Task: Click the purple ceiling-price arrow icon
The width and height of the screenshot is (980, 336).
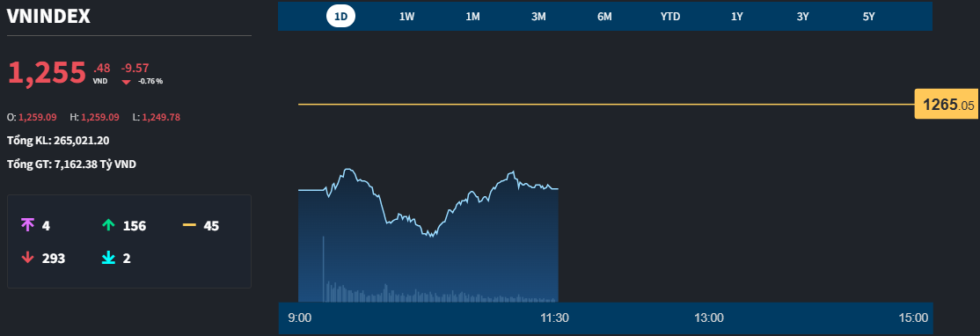Action: pos(27,225)
